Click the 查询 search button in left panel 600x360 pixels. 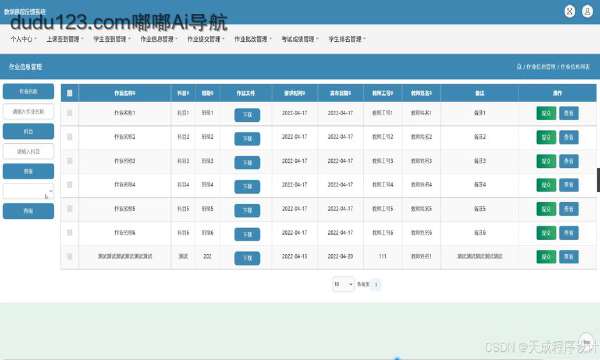pos(28,211)
